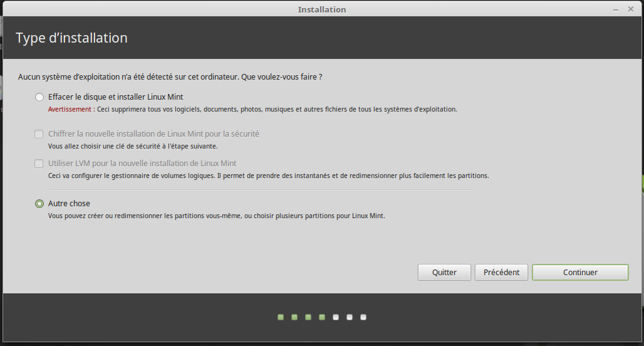Click the third green progress dot
644x346 pixels.
click(x=308, y=317)
